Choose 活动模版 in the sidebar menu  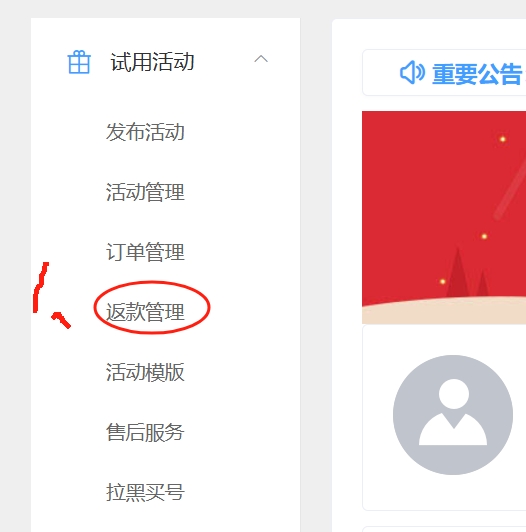(x=145, y=372)
